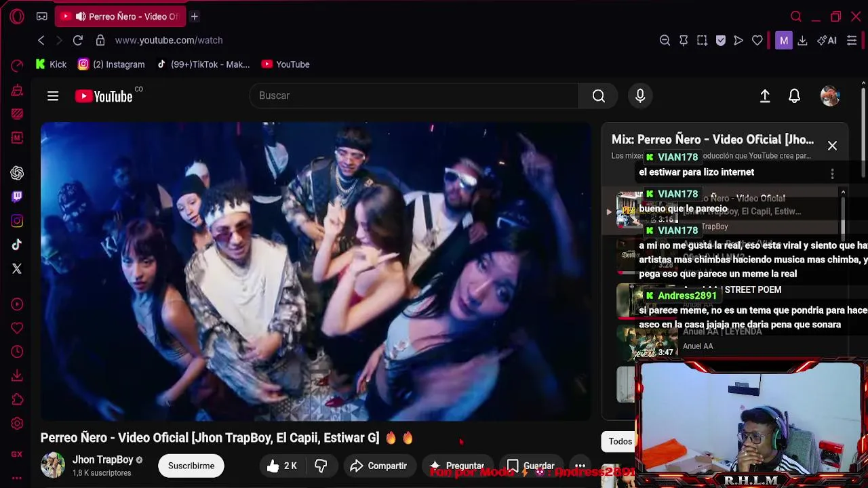Open TikTok panel in the Opera sidebar
This screenshot has width=868, height=488.
tap(17, 245)
